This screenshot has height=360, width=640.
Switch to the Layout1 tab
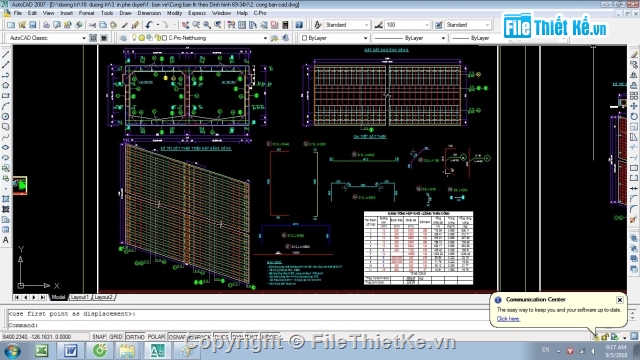point(80,297)
